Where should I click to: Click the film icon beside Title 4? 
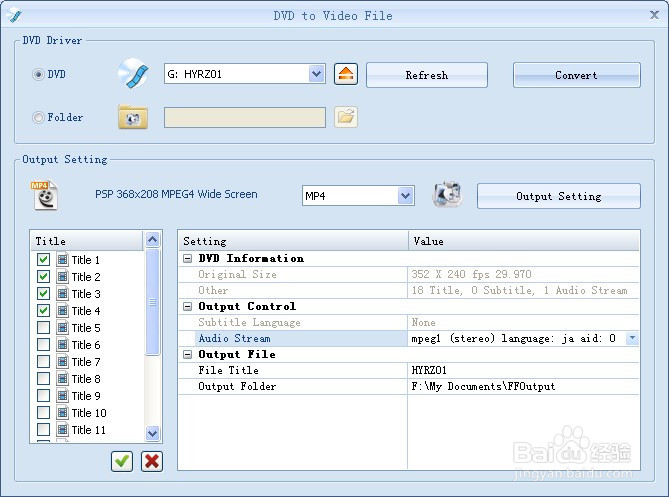pyautogui.click(x=62, y=311)
